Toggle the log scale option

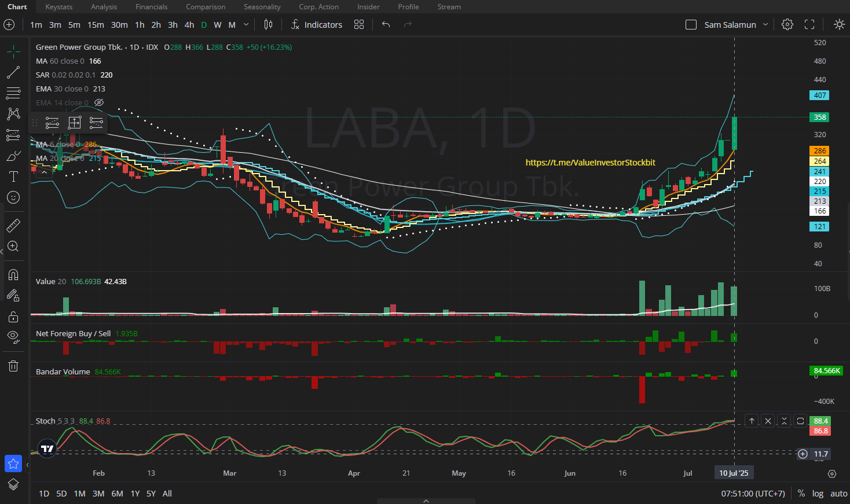[x=818, y=494]
